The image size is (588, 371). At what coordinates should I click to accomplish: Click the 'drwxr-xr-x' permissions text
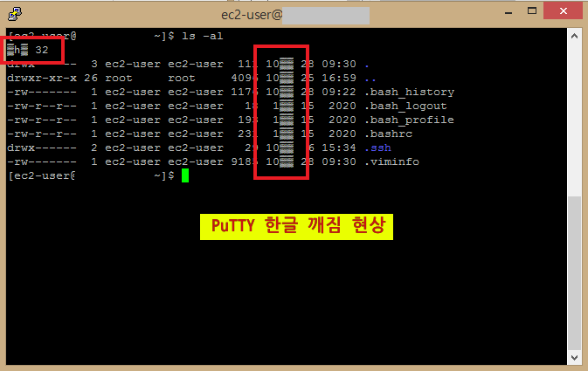[x=42, y=78]
